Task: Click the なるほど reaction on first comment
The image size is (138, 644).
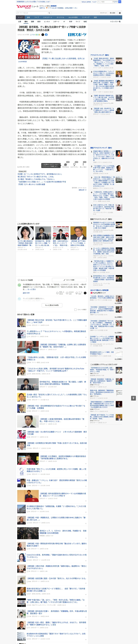Action: coord(70,293)
